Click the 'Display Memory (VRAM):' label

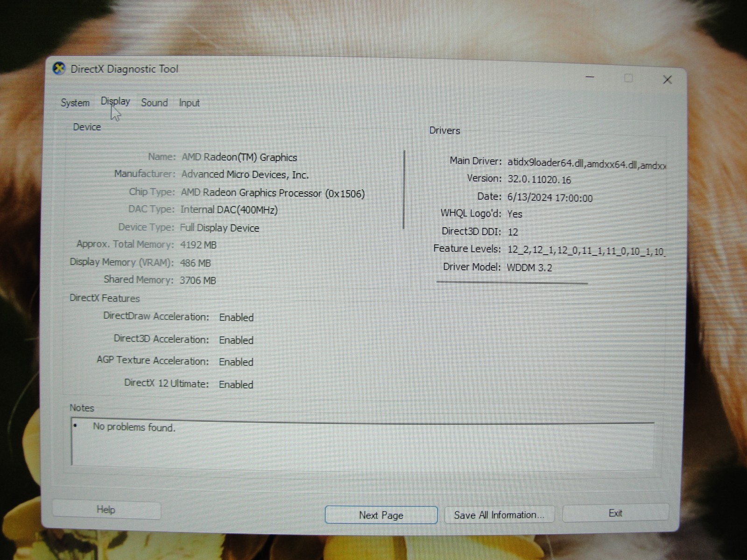tap(121, 262)
